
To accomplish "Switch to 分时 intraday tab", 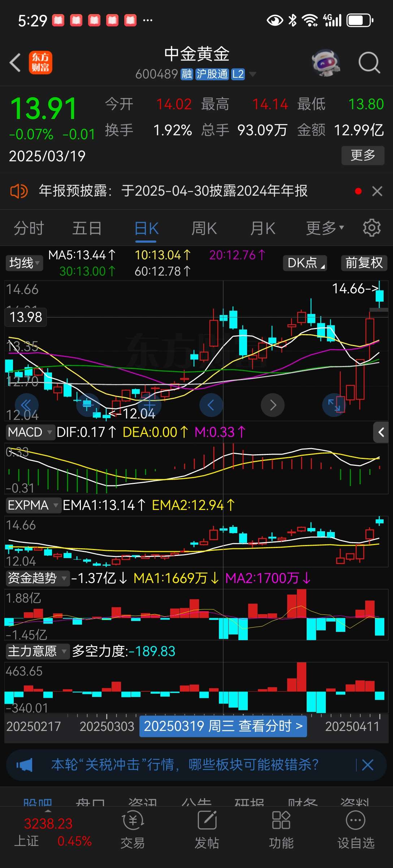I will (29, 228).
